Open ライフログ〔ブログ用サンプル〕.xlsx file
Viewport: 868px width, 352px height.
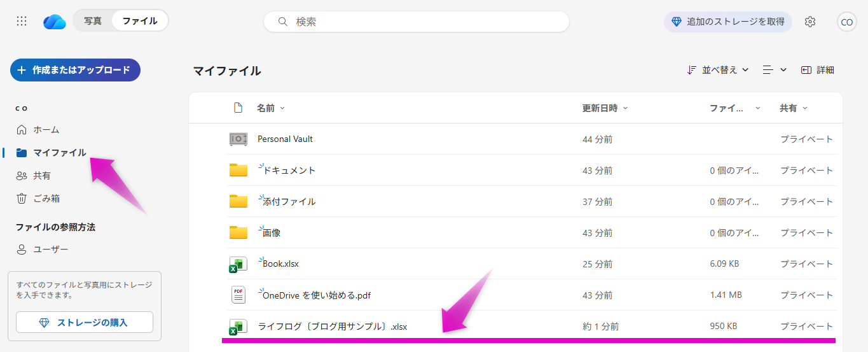332,327
